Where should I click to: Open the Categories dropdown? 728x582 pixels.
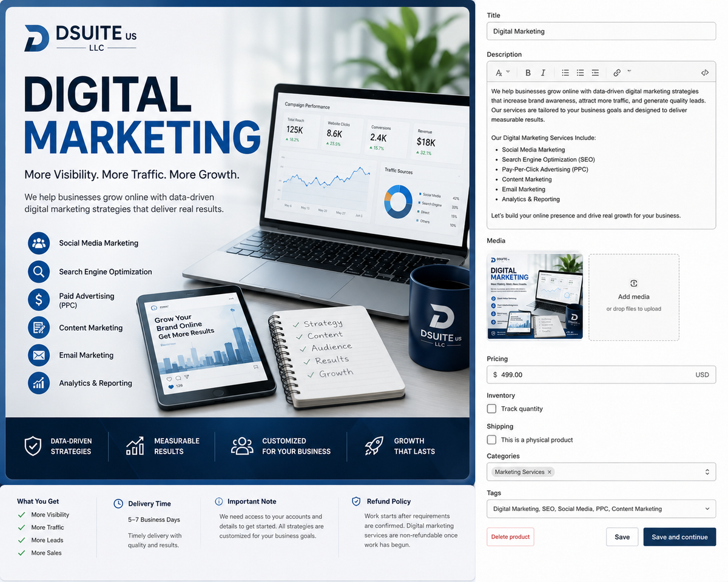click(x=707, y=472)
